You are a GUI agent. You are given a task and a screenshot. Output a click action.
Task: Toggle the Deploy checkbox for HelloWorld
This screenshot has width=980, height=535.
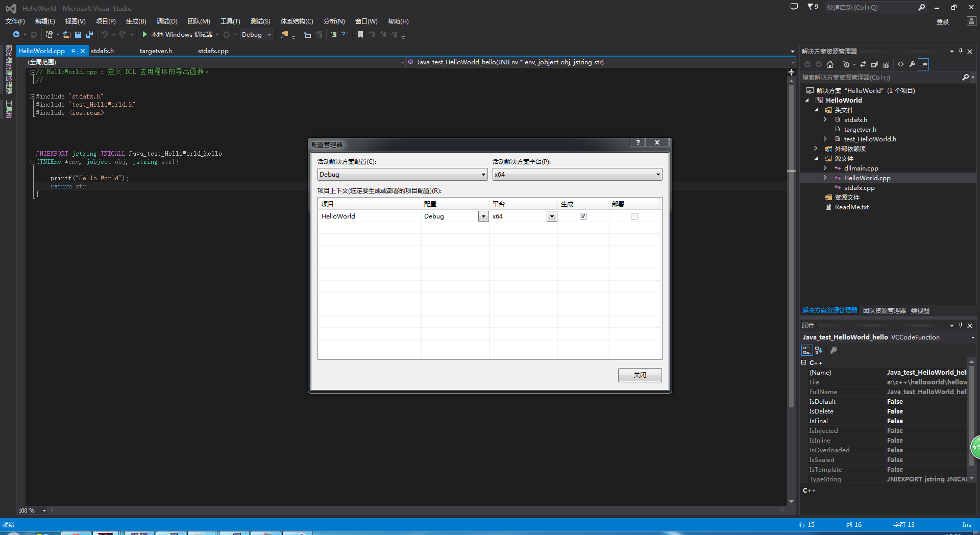pos(634,216)
